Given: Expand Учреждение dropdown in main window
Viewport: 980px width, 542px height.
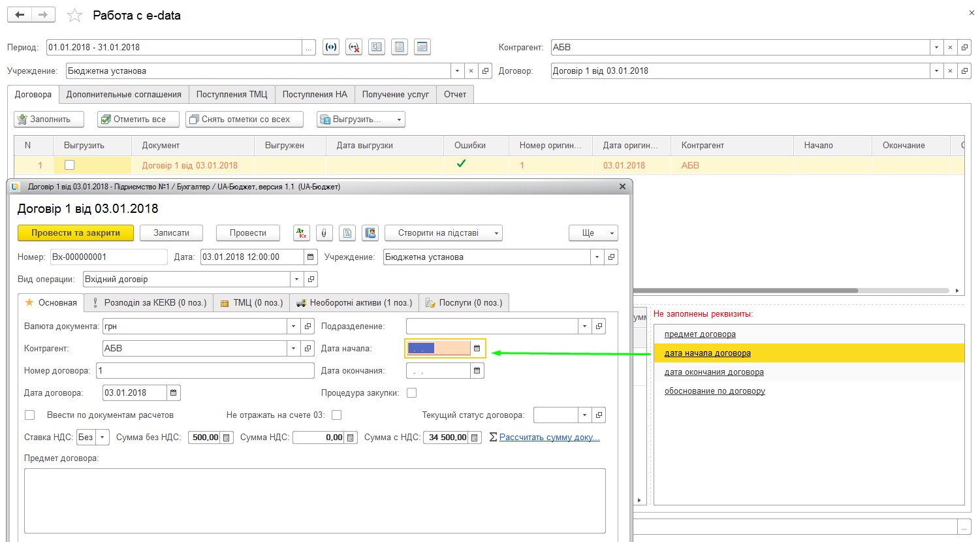Looking at the screenshot, I should (x=458, y=71).
